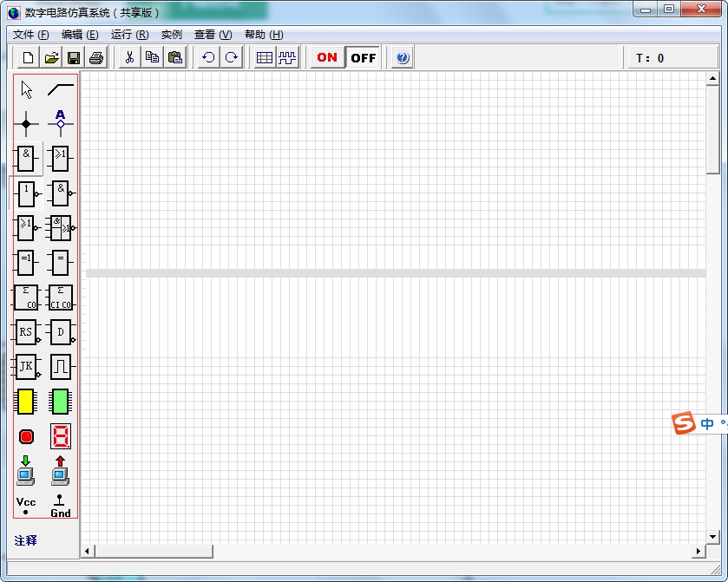Pick the Gnd ground component

point(61,506)
